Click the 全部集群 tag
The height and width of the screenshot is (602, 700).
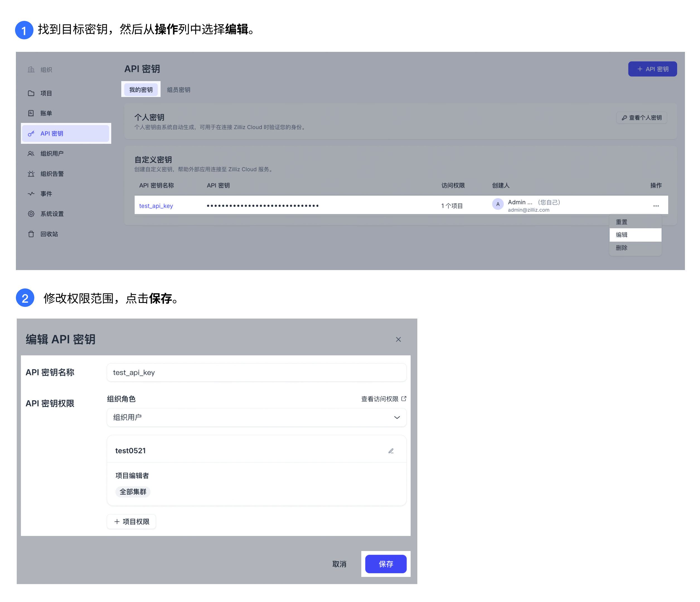pos(133,492)
